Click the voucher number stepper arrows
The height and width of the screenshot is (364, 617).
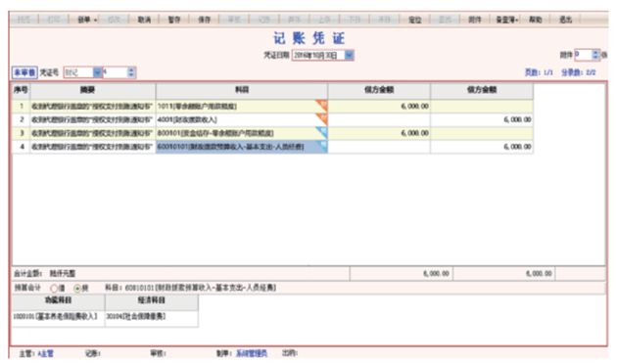click(x=131, y=72)
